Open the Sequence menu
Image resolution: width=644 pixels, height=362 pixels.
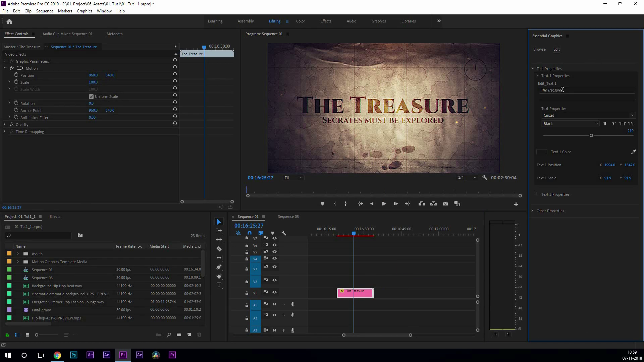45,11
